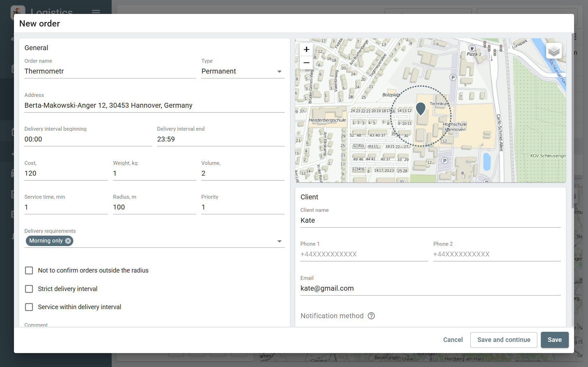588x367 pixels.
Task: Edit the Client name field Kate
Action: click(431, 220)
